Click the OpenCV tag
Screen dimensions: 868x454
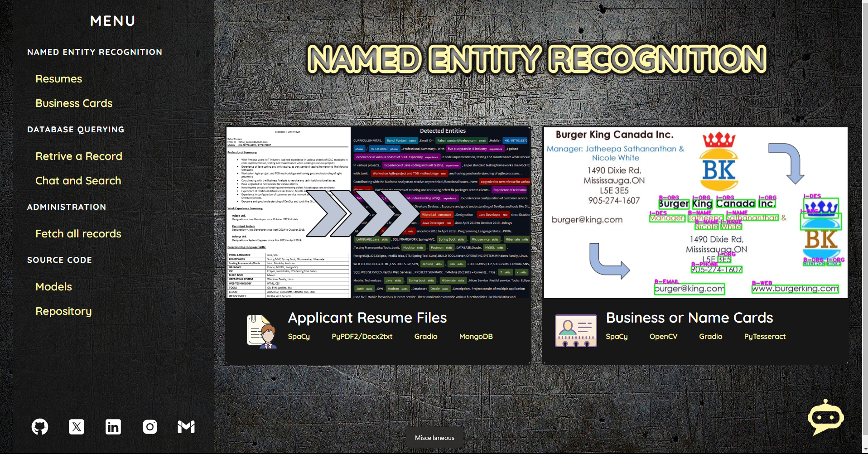pos(663,336)
